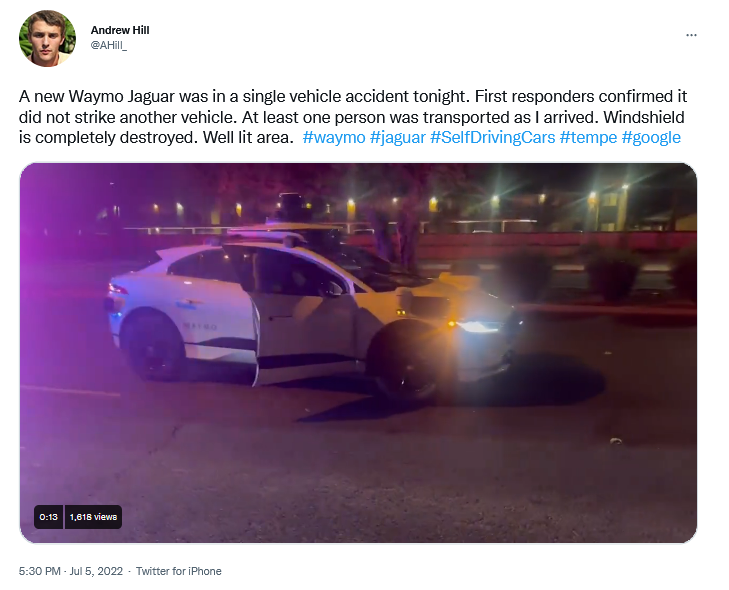Click the tweet text about single vehicle accident
The image size is (729, 590).
tap(352, 117)
